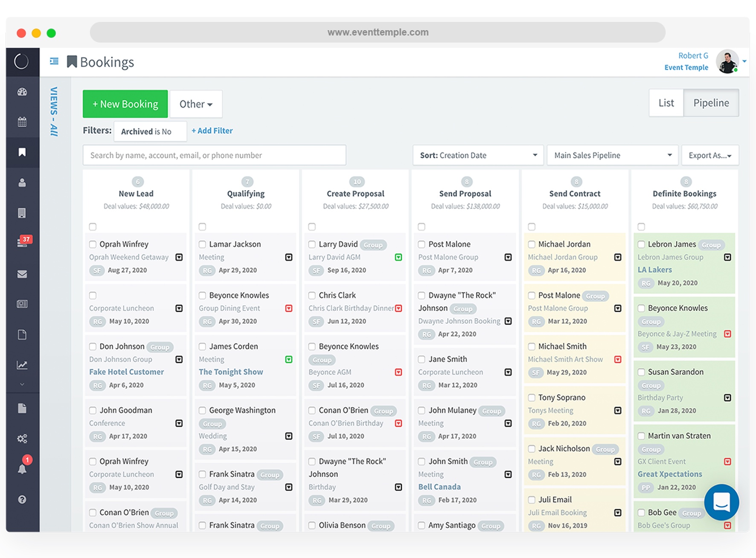Open the Sort: Creation Date dropdown
This screenshot has height=558, width=756.
click(x=478, y=155)
